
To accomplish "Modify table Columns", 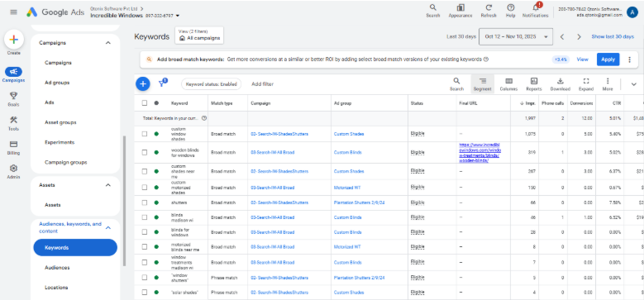I will (508, 83).
